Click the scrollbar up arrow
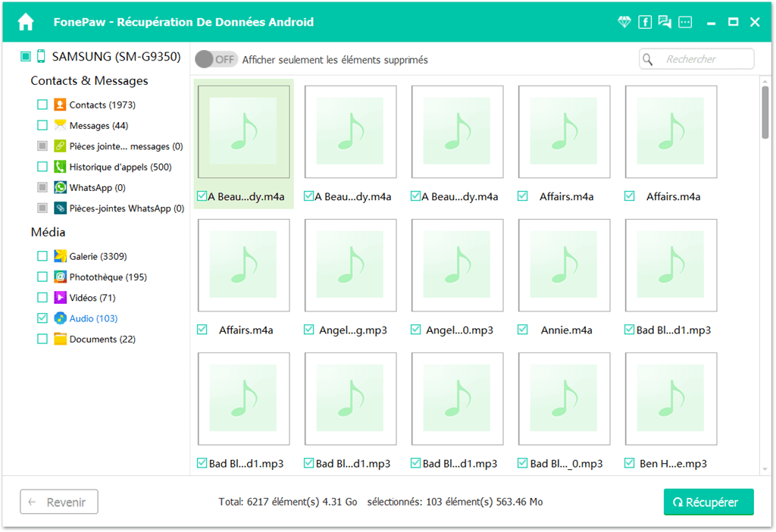 (x=765, y=81)
